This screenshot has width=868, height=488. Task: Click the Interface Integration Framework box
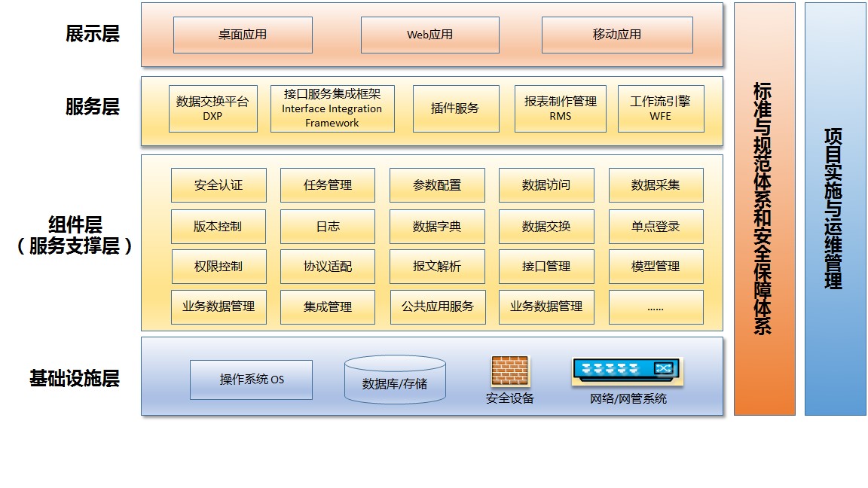332,108
